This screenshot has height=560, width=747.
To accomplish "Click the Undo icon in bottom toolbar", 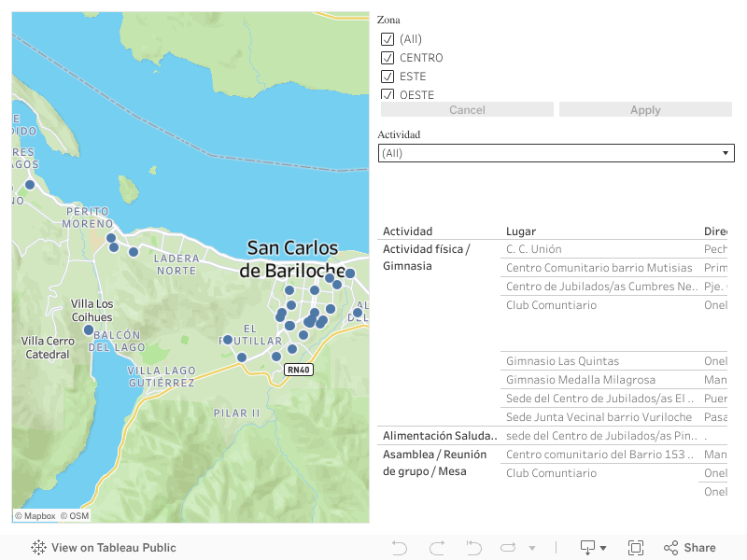I will [400, 548].
